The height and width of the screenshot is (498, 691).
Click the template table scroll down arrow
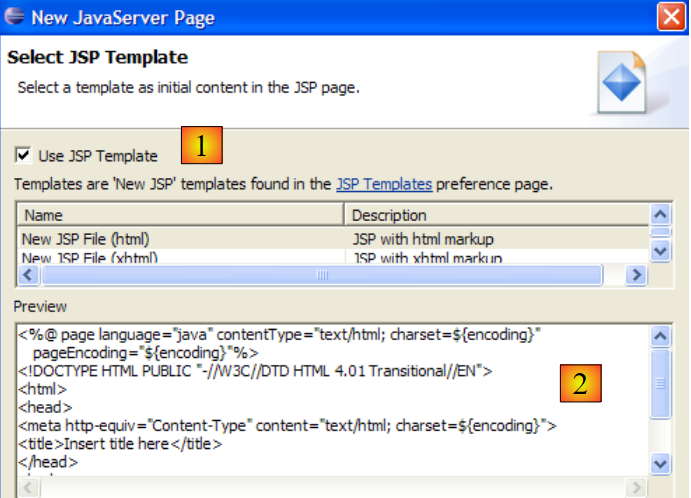[x=660, y=252]
